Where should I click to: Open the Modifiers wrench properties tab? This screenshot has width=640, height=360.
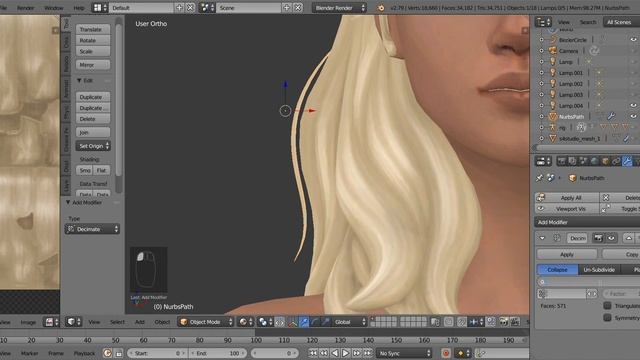[x=627, y=161]
